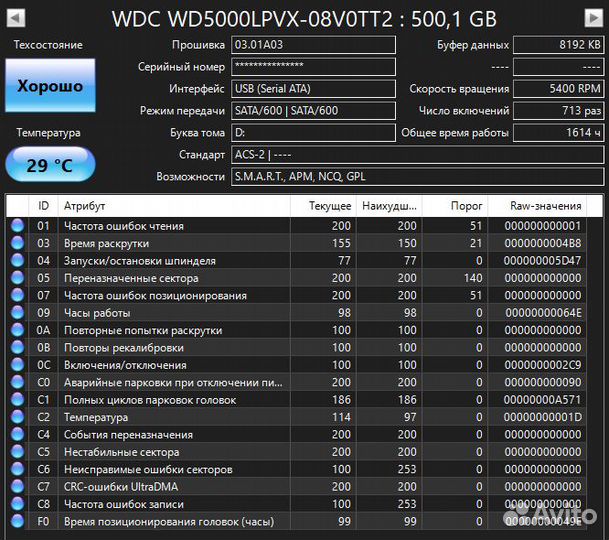
Task: Click the transfer mode field SATA/600
Action: pos(313,111)
